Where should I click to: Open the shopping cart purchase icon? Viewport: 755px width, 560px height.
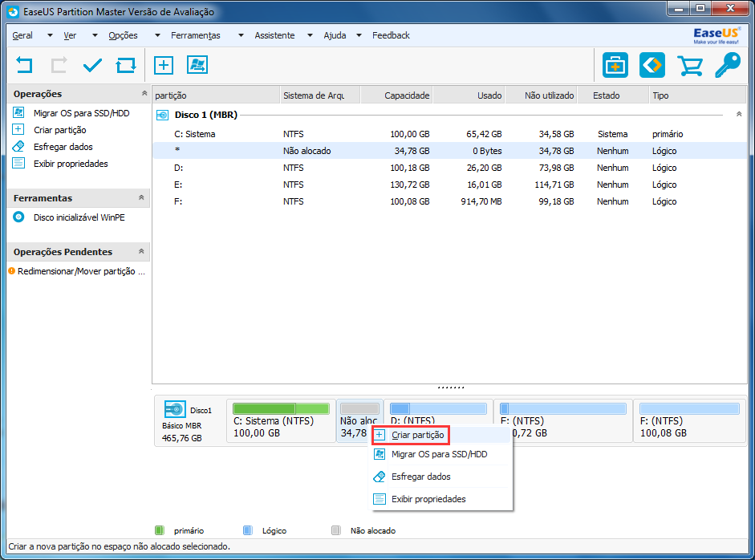click(x=689, y=66)
